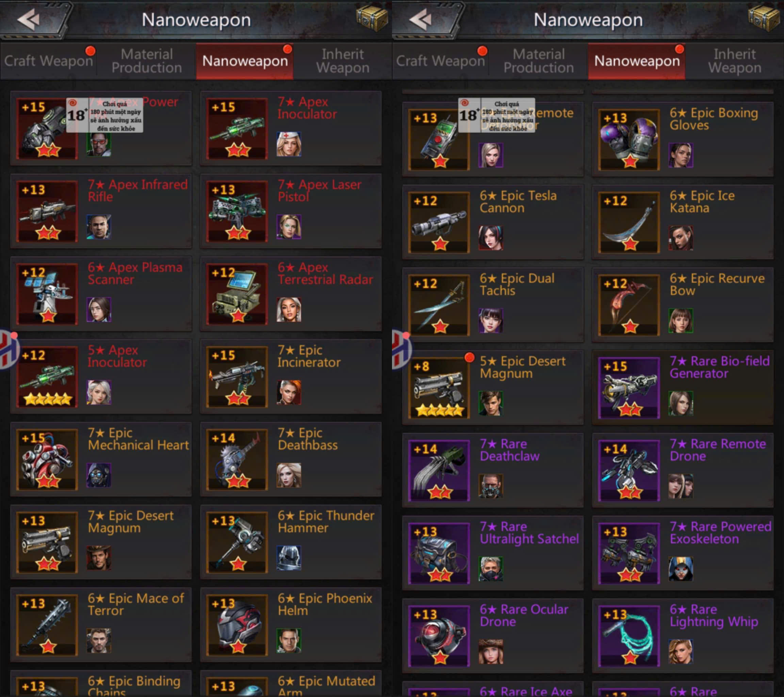Tap hero portrait under Epic Tesla Cannon
Screen dimensions: 784x697
491,238
